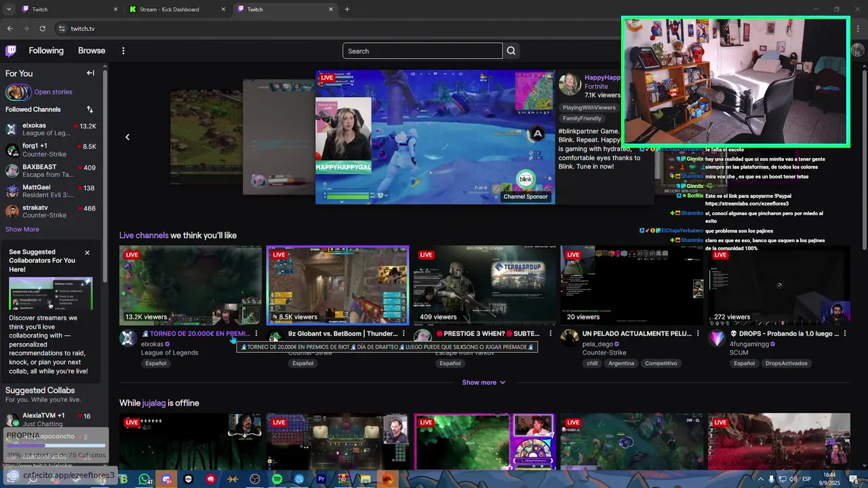Show hidden system tray icons

[759, 479]
